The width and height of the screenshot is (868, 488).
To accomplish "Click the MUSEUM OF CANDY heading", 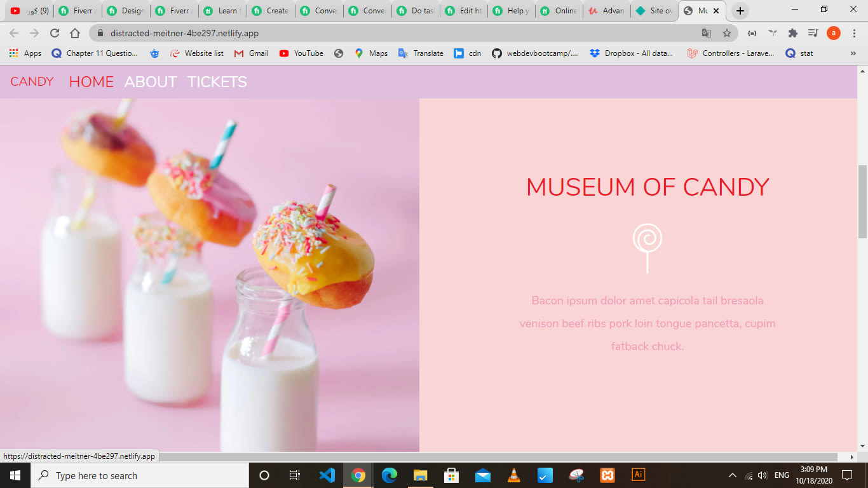I will (648, 187).
